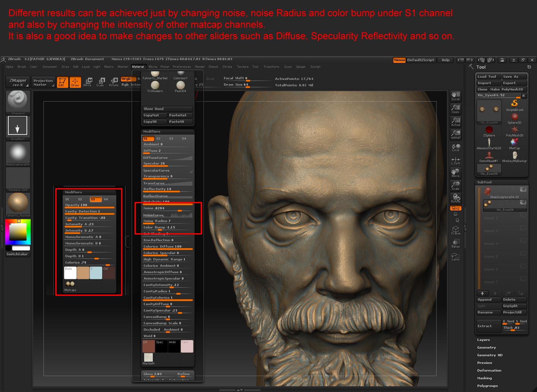Toggle the Menus button
The image size is (537, 392).
[x=399, y=60]
